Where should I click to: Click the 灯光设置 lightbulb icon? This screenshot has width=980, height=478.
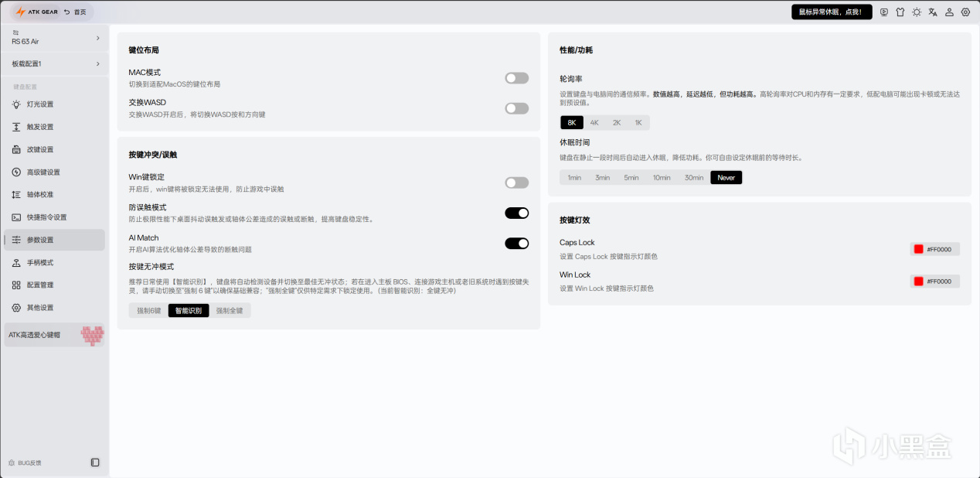(x=16, y=104)
